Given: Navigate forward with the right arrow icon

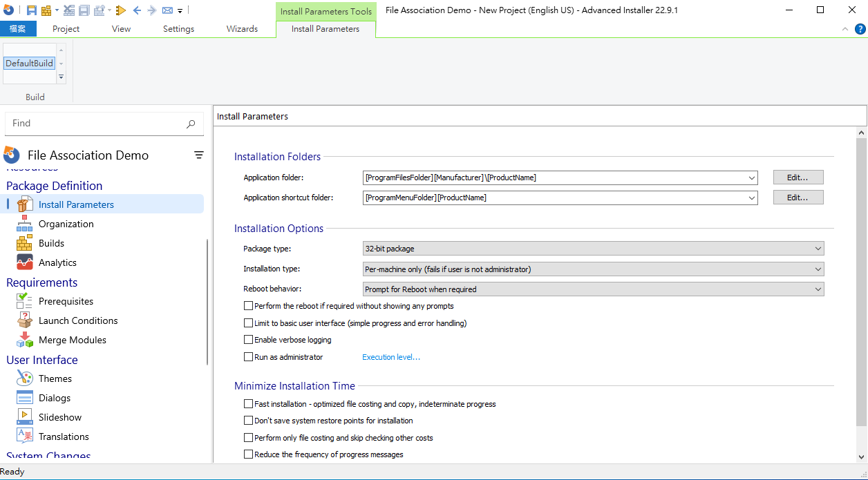Looking at the screenshot, I should [152, 10].
